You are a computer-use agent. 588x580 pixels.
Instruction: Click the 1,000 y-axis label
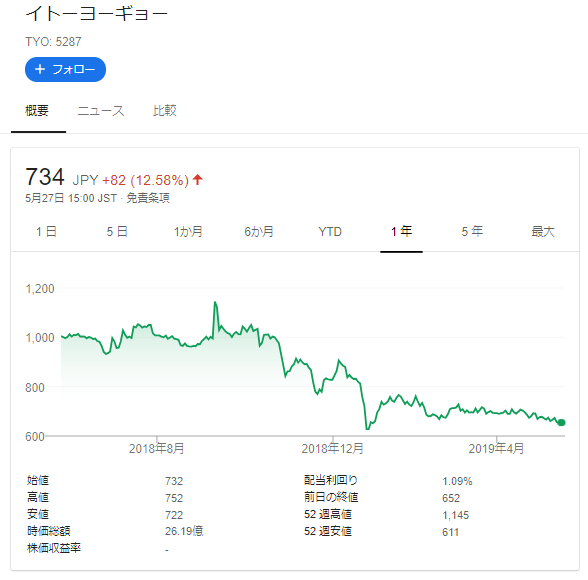[x=40, y=338]
